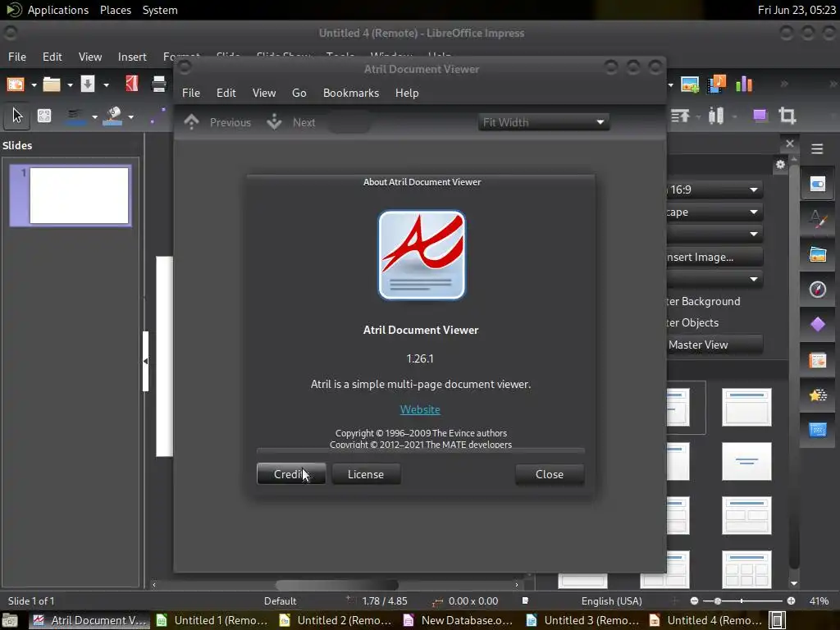Click the Fill Color bucket icon
Viewport: 840px width, 630px height.
tap(112, 116)
